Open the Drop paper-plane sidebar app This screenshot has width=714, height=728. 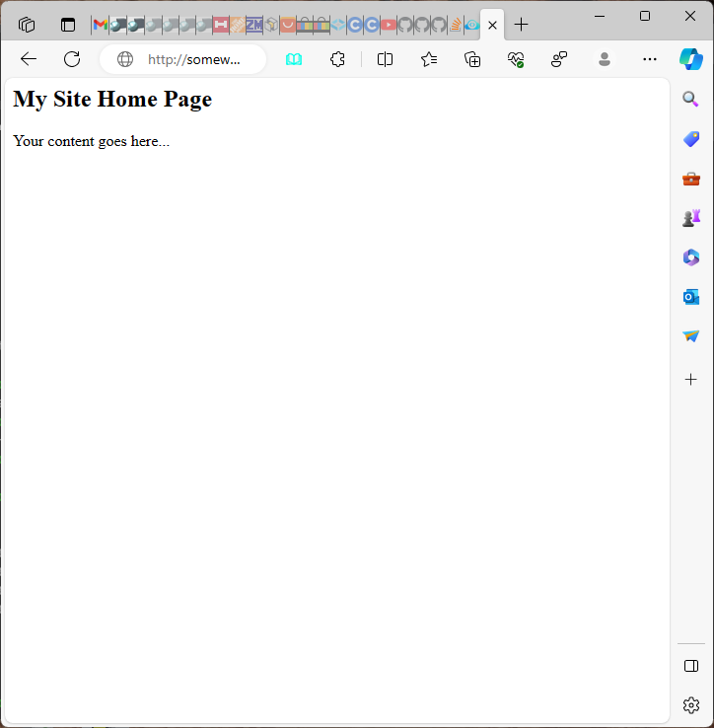coord(690,335)
